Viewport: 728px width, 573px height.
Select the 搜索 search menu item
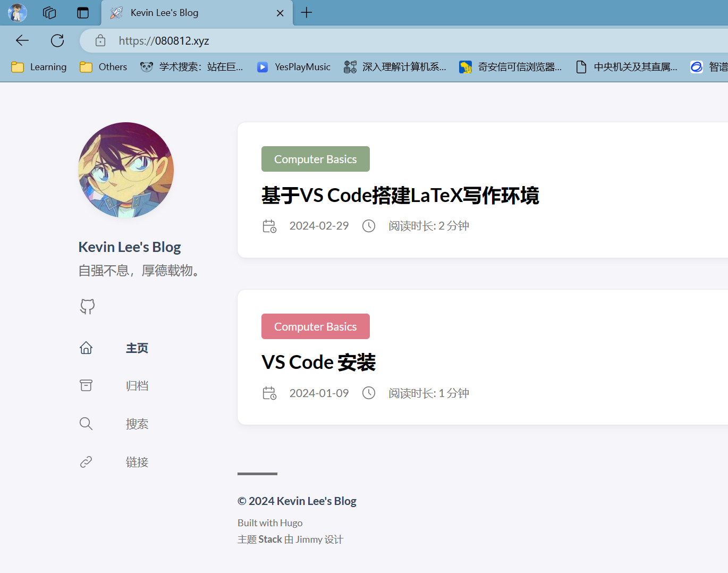point(137,424)
